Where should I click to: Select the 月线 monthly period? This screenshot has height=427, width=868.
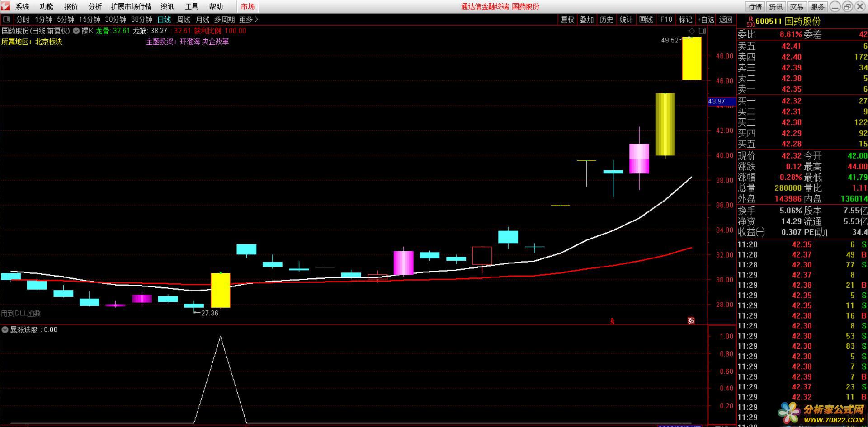203,19
